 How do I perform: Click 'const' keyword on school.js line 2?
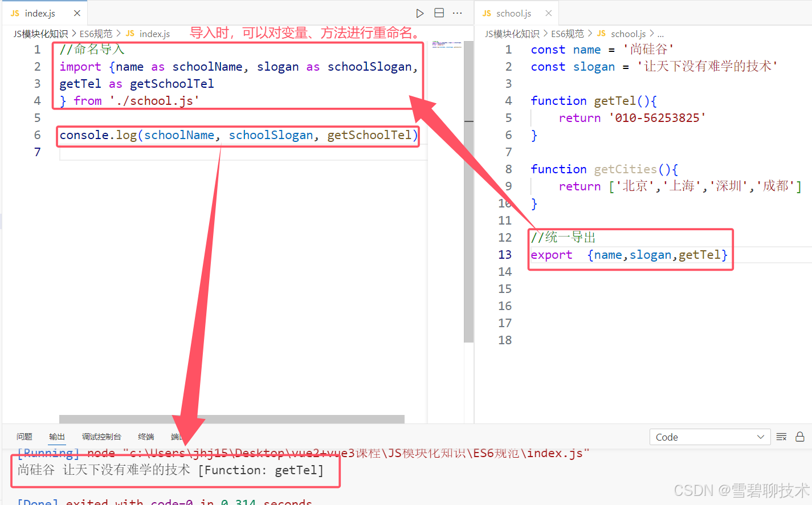click(x=548, y=67)
